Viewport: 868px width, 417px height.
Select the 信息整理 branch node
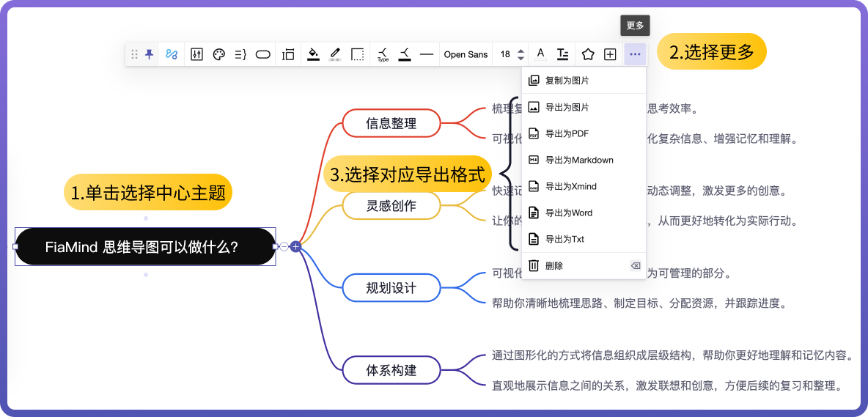(x=391, y=123)
